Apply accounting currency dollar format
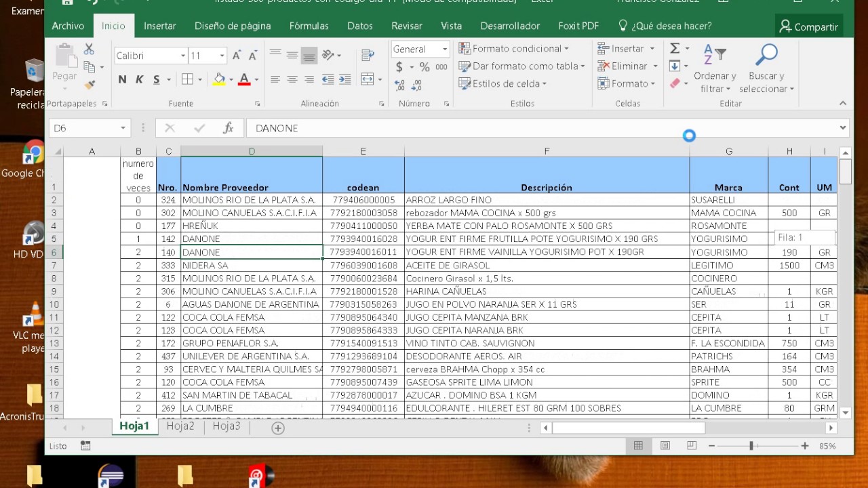 (x=399, y=67)
